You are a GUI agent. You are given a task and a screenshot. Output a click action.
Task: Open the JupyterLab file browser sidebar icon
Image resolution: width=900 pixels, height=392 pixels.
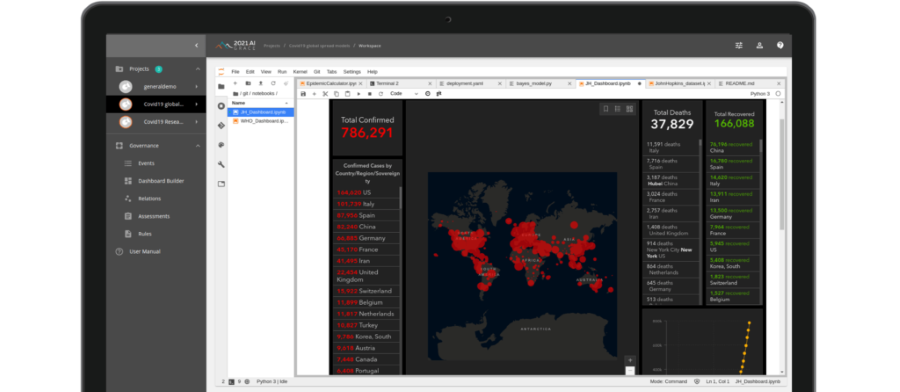pos(221,87)
